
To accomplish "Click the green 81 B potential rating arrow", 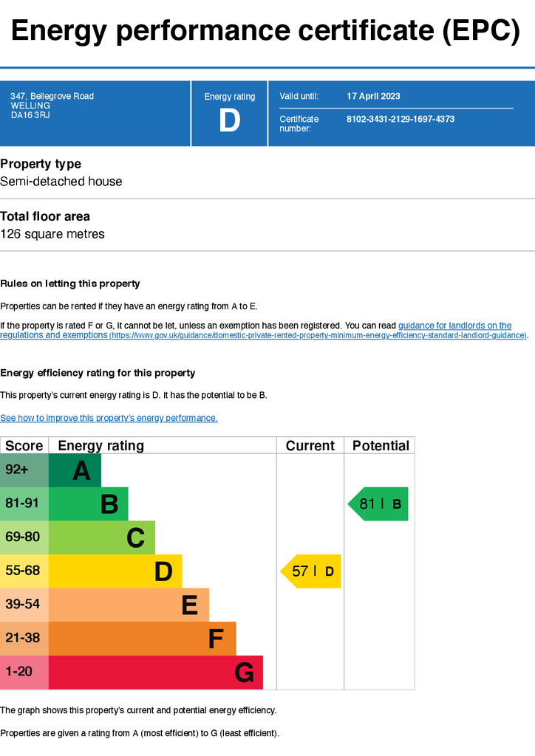I will (x=378, y=504).
